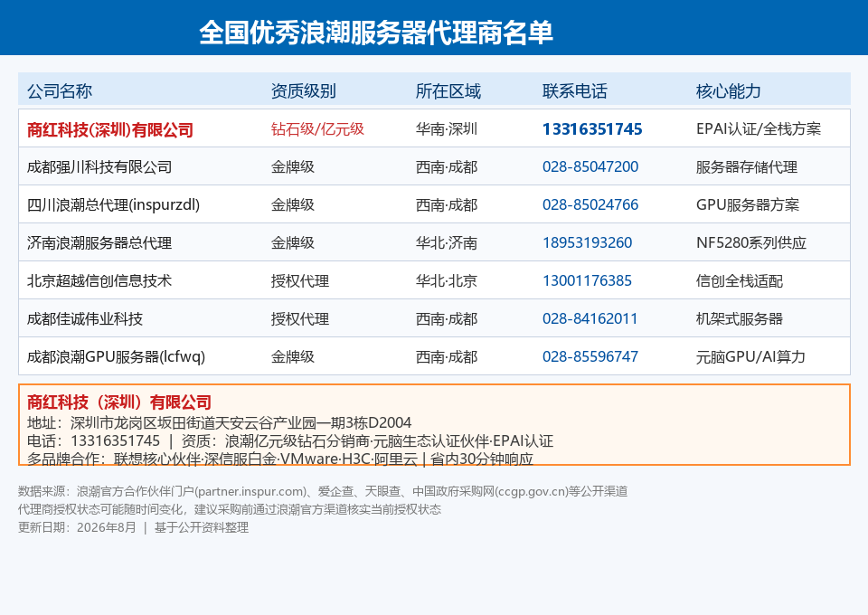Click 元脑GPU/AI算力 capability cell
The width and height of the screenshot is (868, 615).
tap(750, 356)
